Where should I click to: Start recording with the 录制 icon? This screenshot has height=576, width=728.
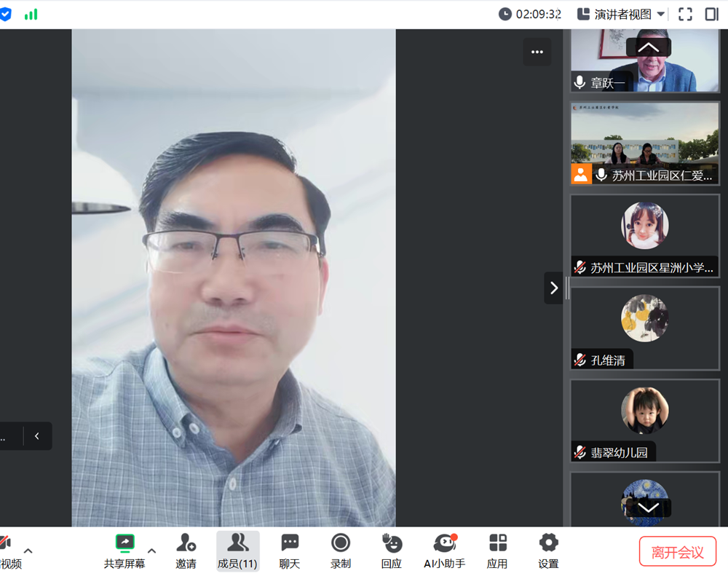341,551
